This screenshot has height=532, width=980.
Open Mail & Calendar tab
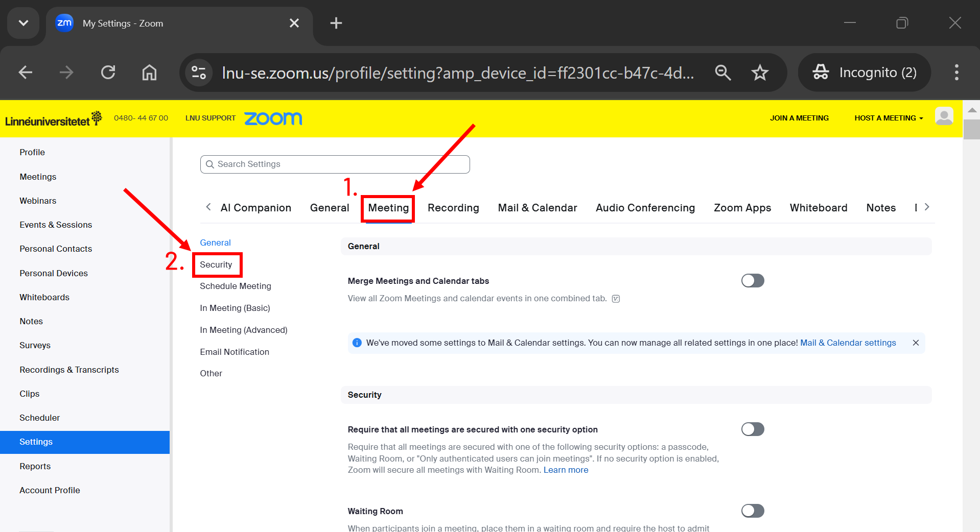[538, 208]
